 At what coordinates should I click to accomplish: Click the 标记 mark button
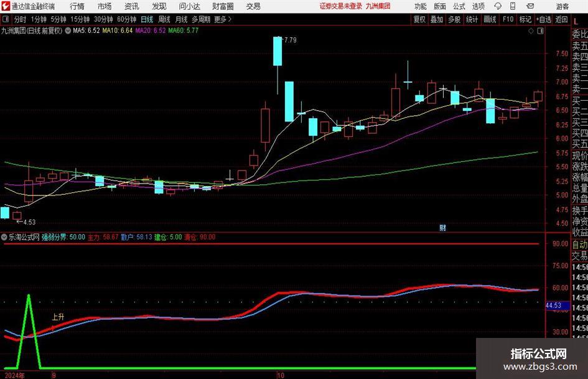coord(525,19)
